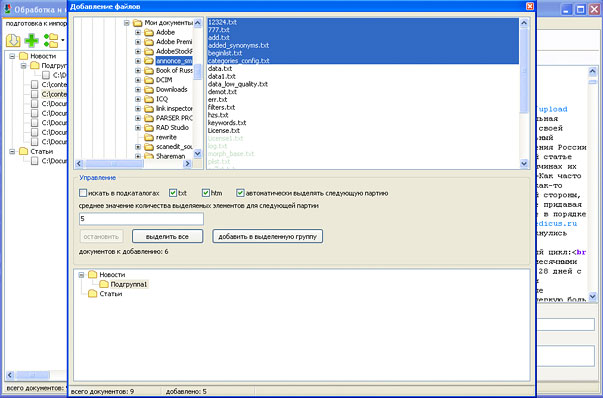Click main window text scrollbar down arrow

(x=592, y=297)
